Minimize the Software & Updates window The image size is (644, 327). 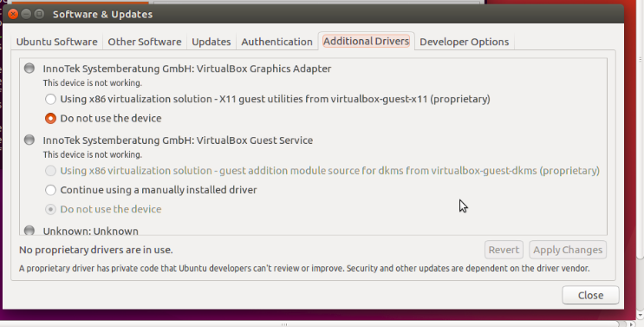point(26,14)
